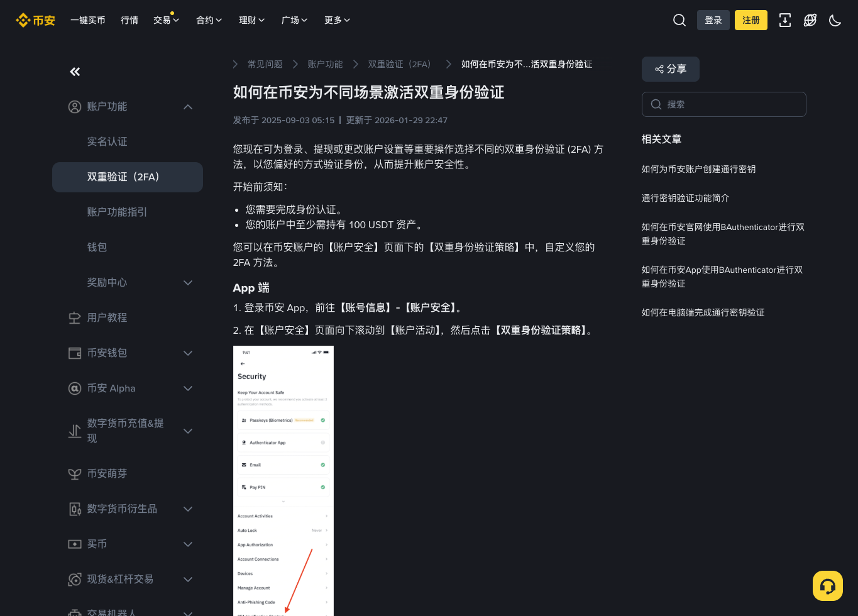Open article 如何在币安官网使用BAuthenticator进行双重身份验证
858x616 pixels.
tap(723, 234)
